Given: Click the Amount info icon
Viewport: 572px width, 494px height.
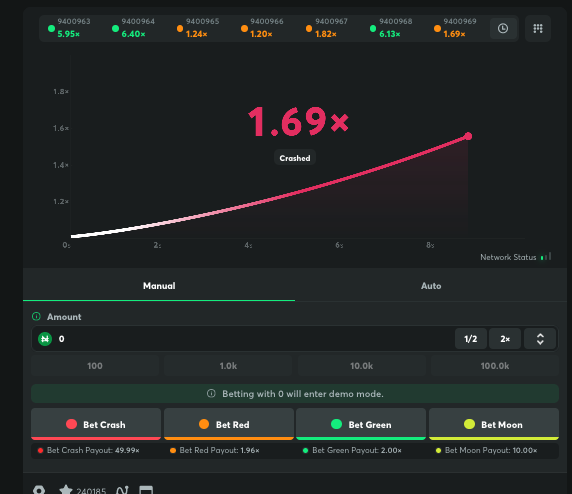Looking at the screenshot, I should click(x=36, y=316).
